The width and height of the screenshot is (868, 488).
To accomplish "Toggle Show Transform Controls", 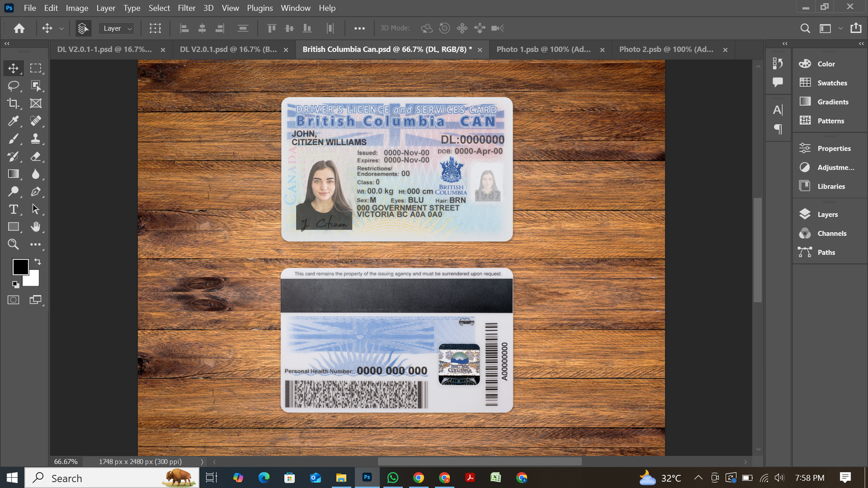I will pos(156,28).
